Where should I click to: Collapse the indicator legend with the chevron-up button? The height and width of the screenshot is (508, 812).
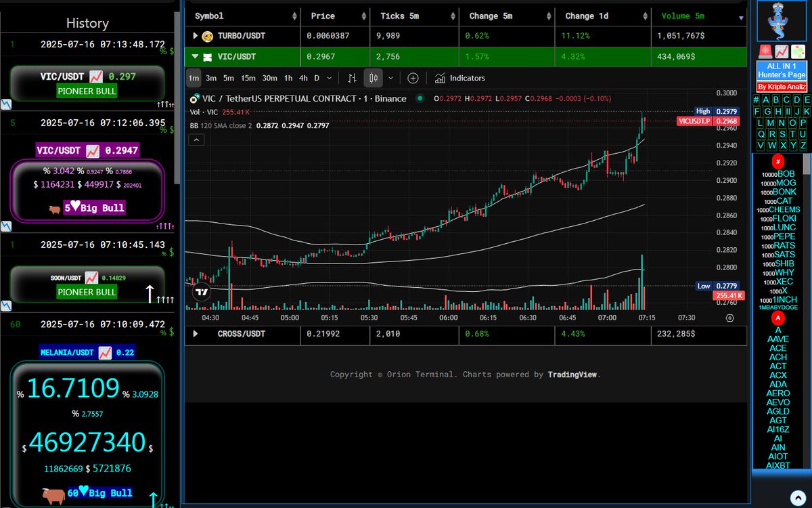tap(196, 140)
